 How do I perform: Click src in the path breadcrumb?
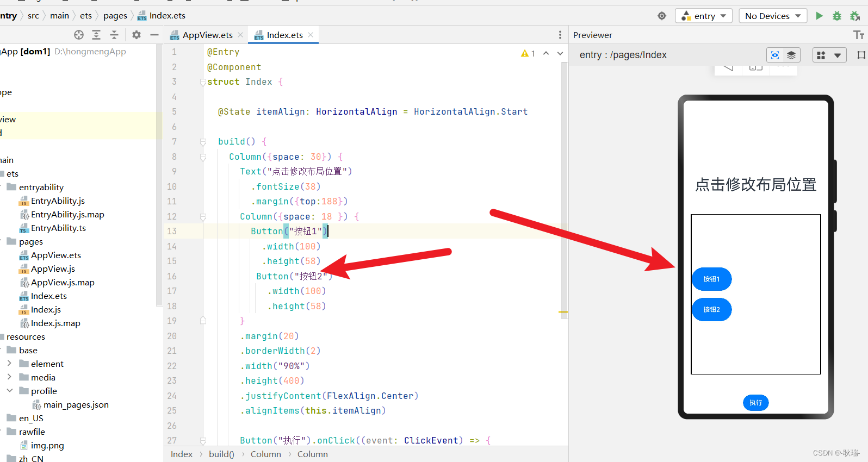33,16
